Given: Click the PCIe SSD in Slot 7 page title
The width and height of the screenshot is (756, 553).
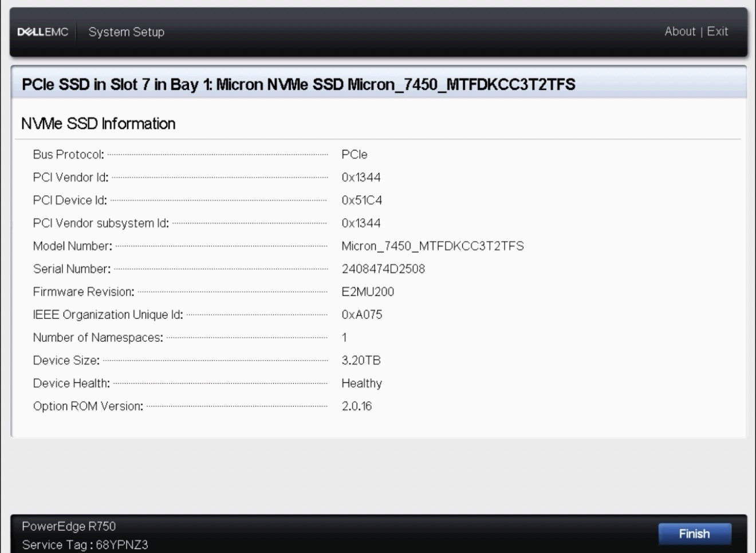Looking at the screenshot, I should [x=298, y=85].
